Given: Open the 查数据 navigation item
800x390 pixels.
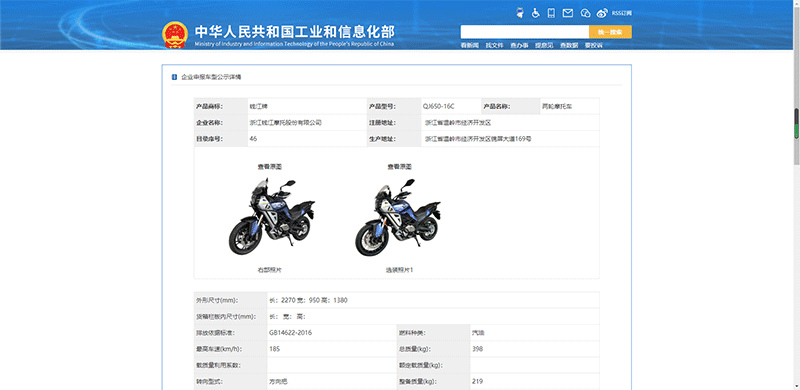Looking at the screenshot, I should [x=569, y=45].
